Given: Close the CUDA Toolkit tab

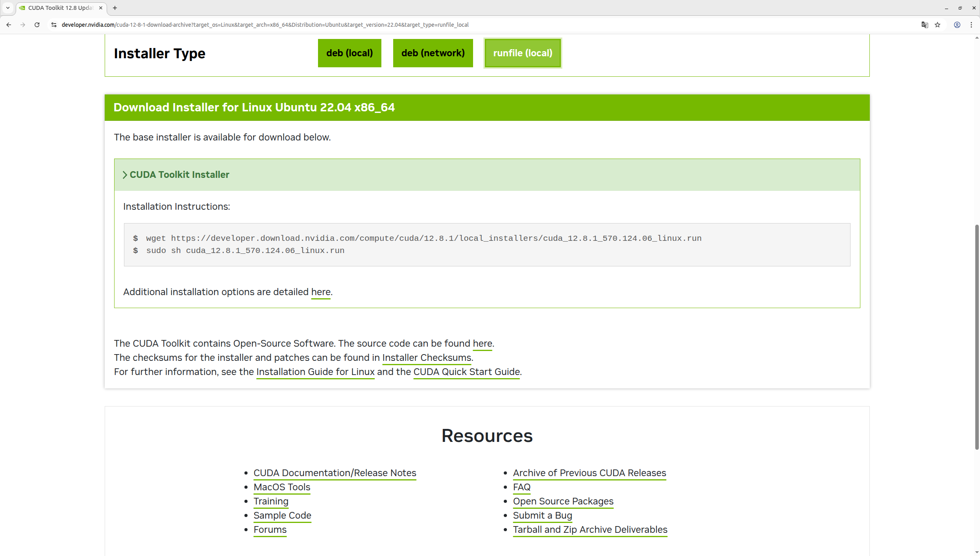Looking at the screenshot, I should pos(101,8).
